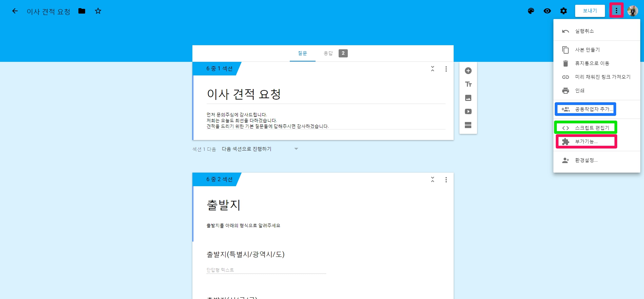The width and height of the screenshot is (644, 299).
Task: Collapse section 1 with collapse arrows
Action: (433, 69)
